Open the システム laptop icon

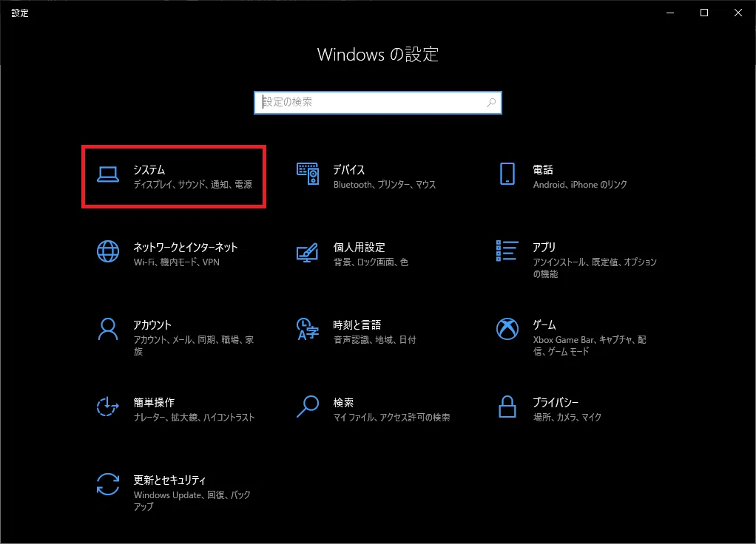107,174
